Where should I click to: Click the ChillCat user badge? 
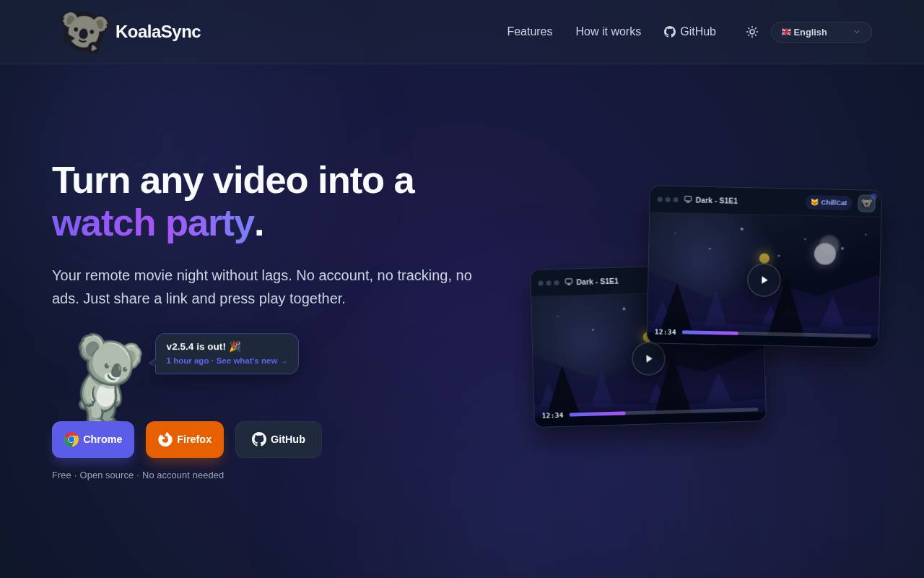coord(829,202)
